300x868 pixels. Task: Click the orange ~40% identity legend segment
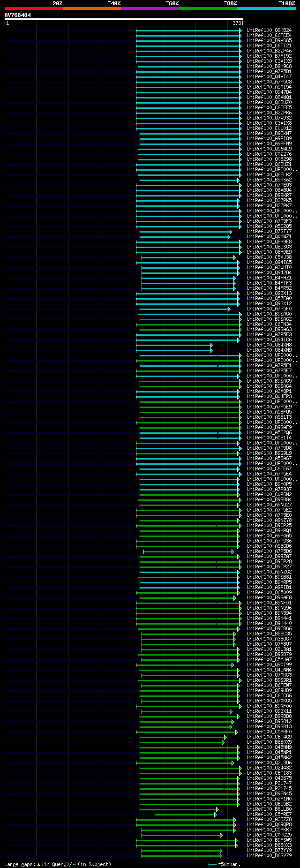(91, 8)
